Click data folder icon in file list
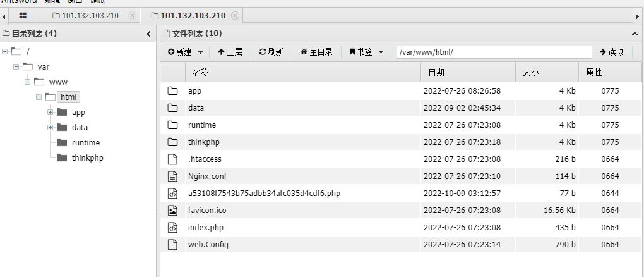Screen dimensions: 644x277 pyautogui.click(x=172, y=108)
